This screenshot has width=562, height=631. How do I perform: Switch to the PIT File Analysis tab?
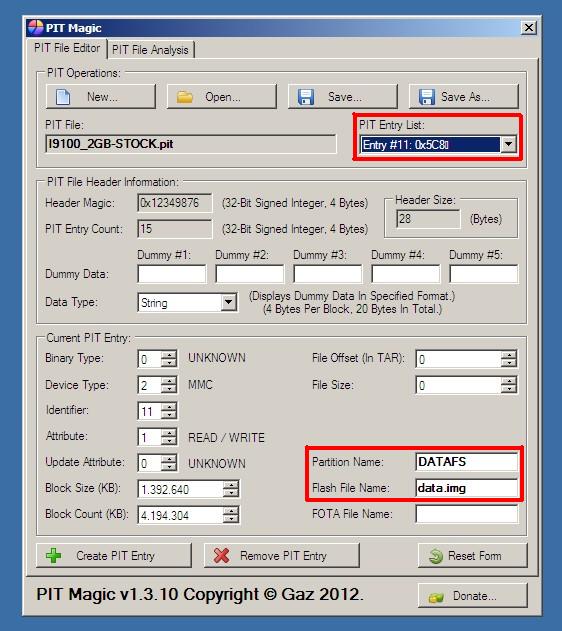click(x=150, y=50)
